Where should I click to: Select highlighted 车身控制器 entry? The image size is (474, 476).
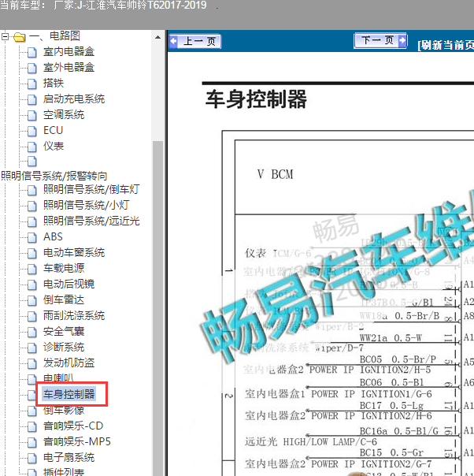[x=69, y=394]
